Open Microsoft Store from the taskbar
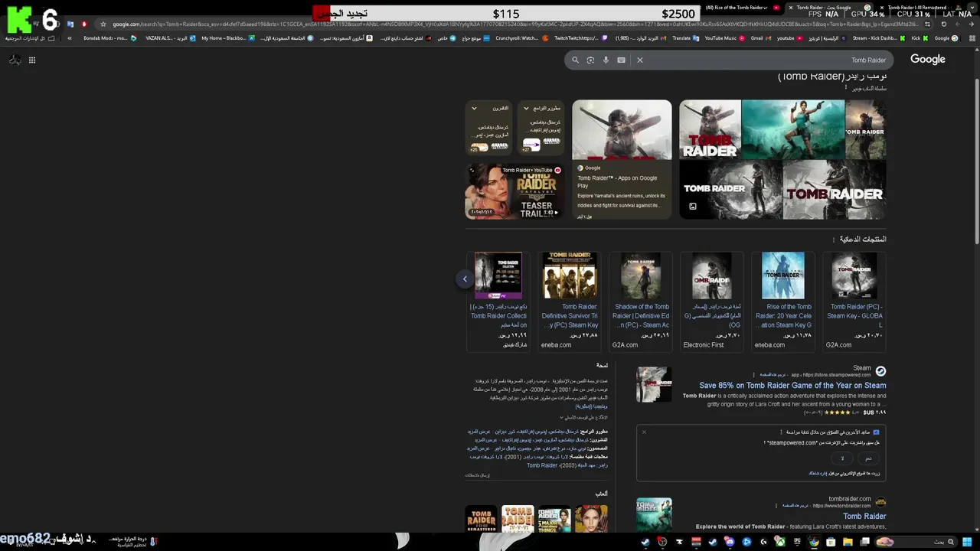The height and width of the screenshot is (551, 980). (831, 542)
